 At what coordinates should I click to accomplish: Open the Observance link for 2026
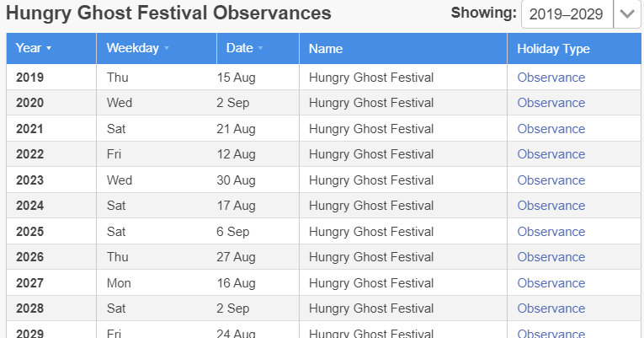tap(551, 257)
